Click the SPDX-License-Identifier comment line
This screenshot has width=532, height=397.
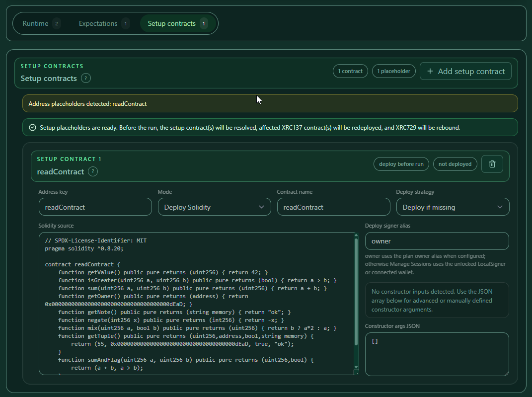pyautogui.click(x=96, y=240)
